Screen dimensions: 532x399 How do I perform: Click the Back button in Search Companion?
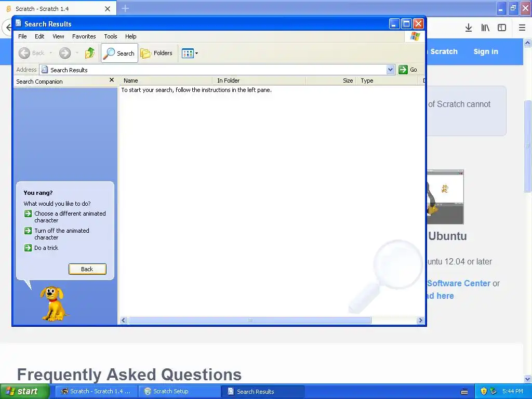87,269
